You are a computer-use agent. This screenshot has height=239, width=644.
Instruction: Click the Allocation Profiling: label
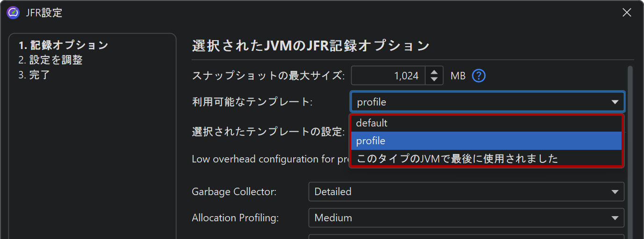(x=235, y=218)
